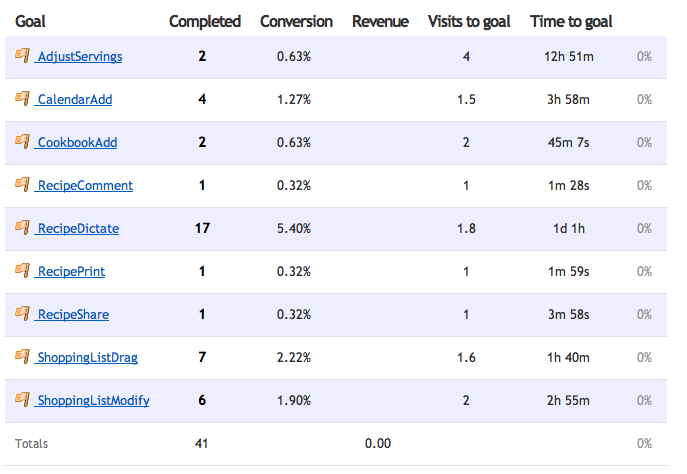This screenshot has width=687, height=474.
Task: Click the flag icon beside RecipeComment
Action: [22, 185]
